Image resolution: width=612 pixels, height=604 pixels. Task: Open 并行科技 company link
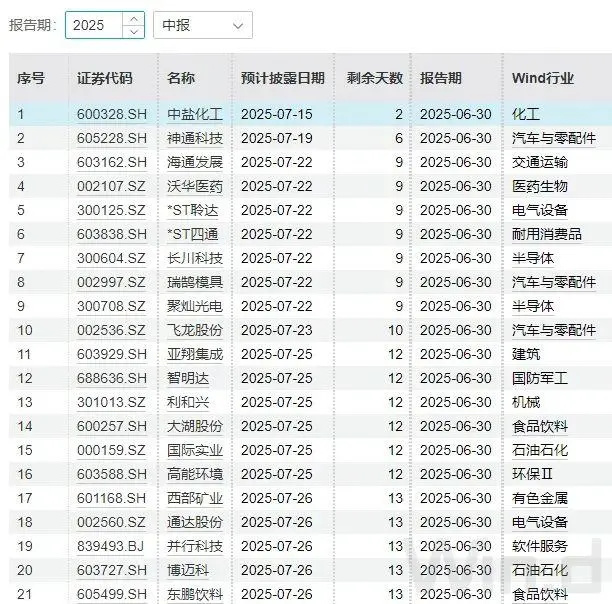(x=195, y=546)
